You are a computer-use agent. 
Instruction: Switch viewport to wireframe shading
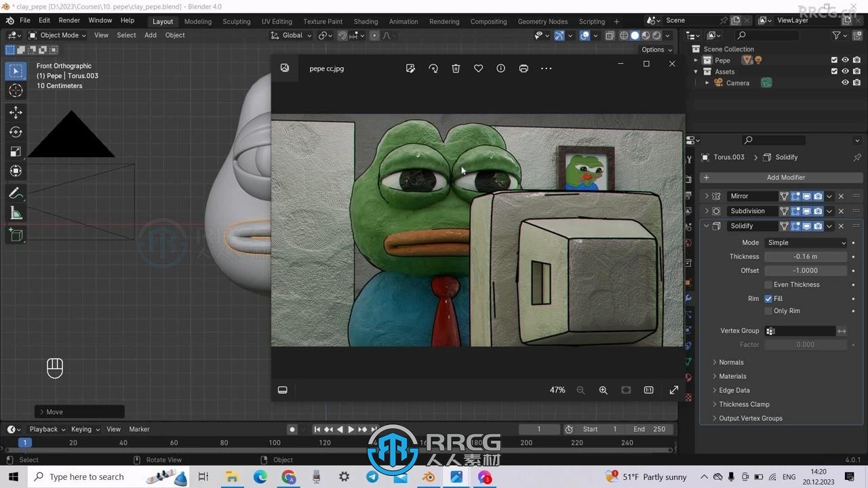coord(624,35)
